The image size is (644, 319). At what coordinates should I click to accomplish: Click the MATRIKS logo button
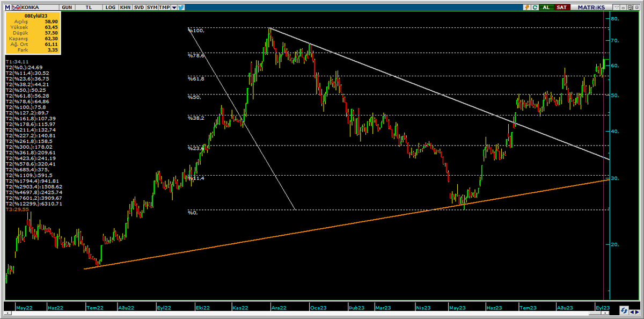coord(591,8)
